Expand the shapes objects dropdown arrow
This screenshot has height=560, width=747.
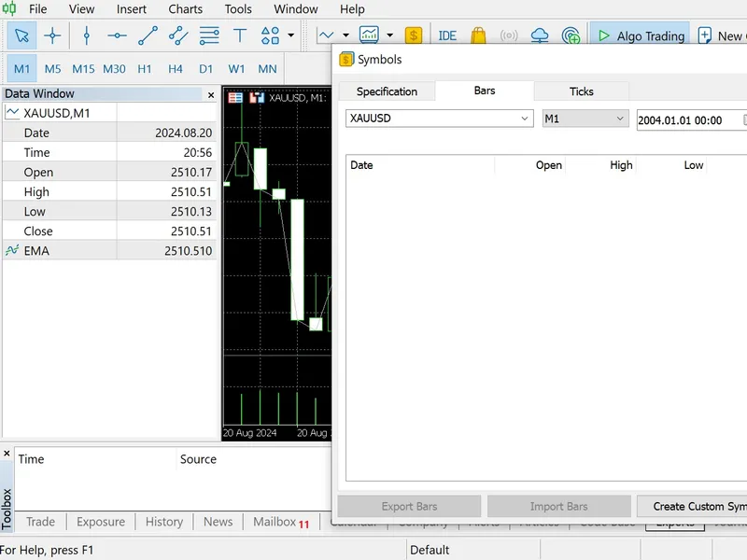point(290,35)
